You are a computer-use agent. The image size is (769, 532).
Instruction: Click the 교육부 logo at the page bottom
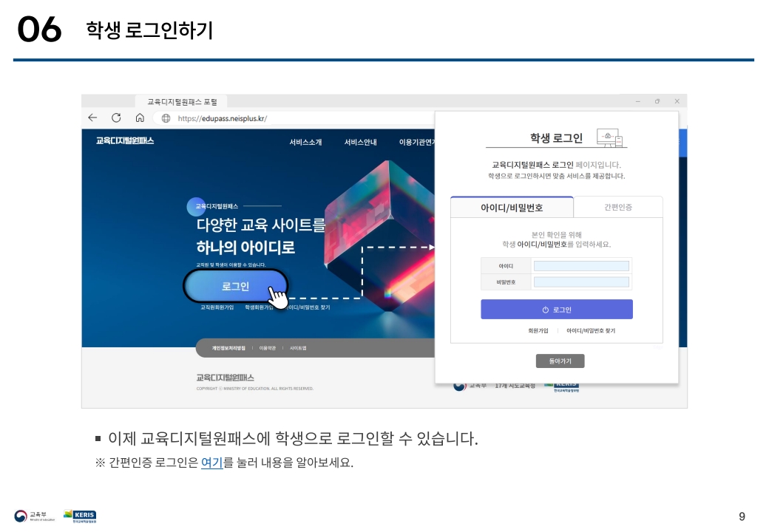[34, 516]
